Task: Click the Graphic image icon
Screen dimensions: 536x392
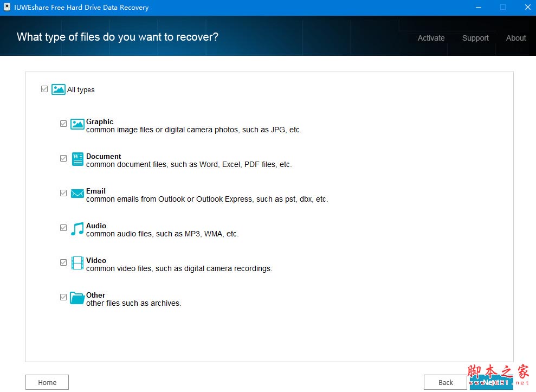Action: point(77,124)
